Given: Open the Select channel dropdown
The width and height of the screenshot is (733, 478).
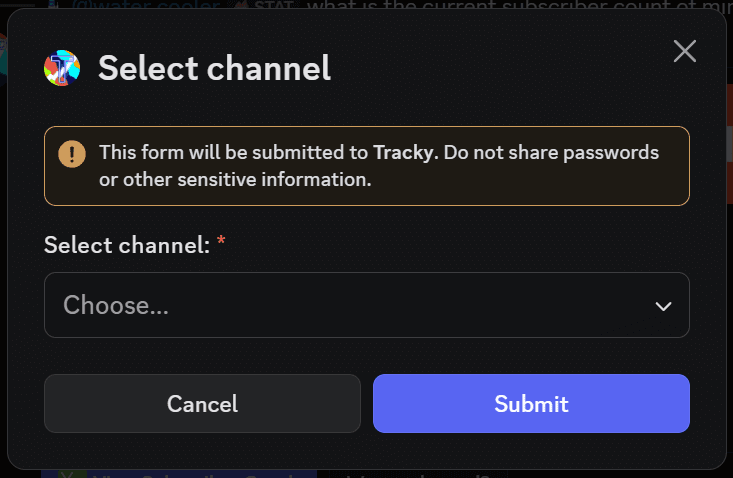Looking at the screenshot, I should 366,305.
